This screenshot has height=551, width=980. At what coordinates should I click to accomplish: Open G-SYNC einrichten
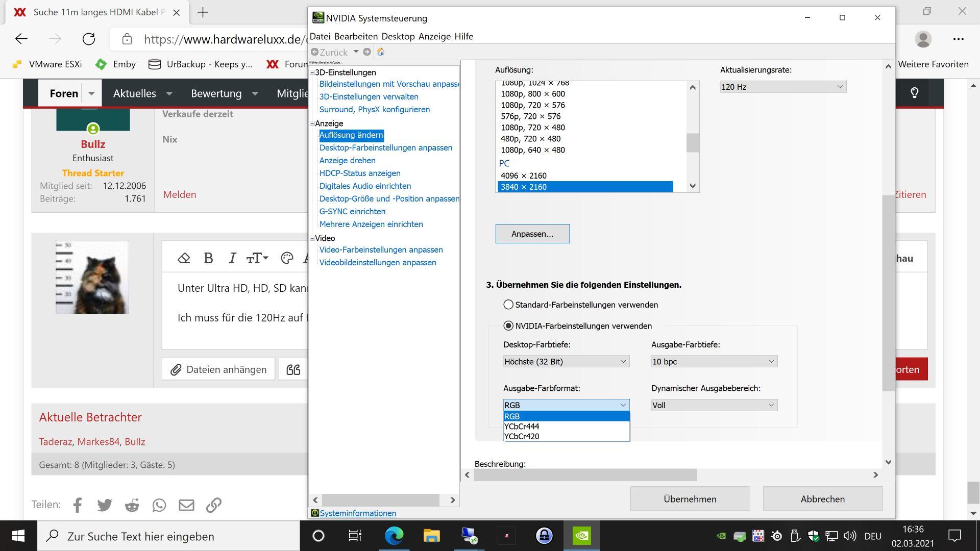(352, 211)
